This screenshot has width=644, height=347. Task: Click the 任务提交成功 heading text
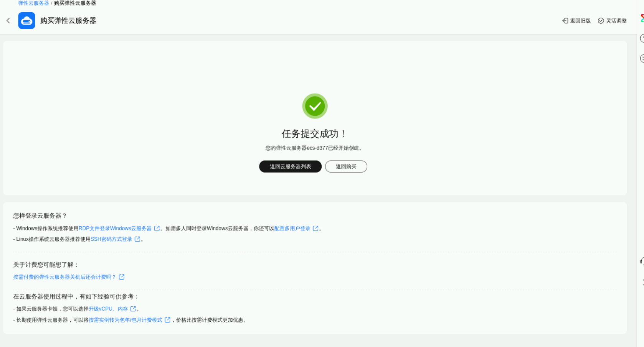(314, 134)
